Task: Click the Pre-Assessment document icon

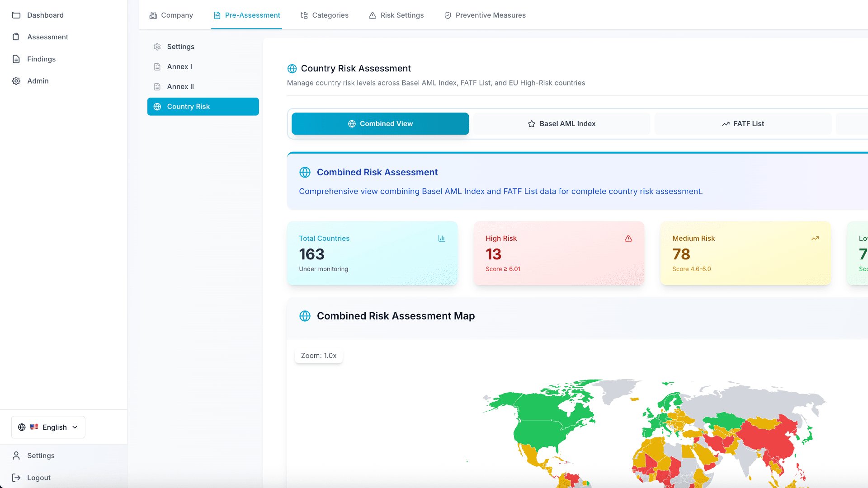Action: click(217, 15)
